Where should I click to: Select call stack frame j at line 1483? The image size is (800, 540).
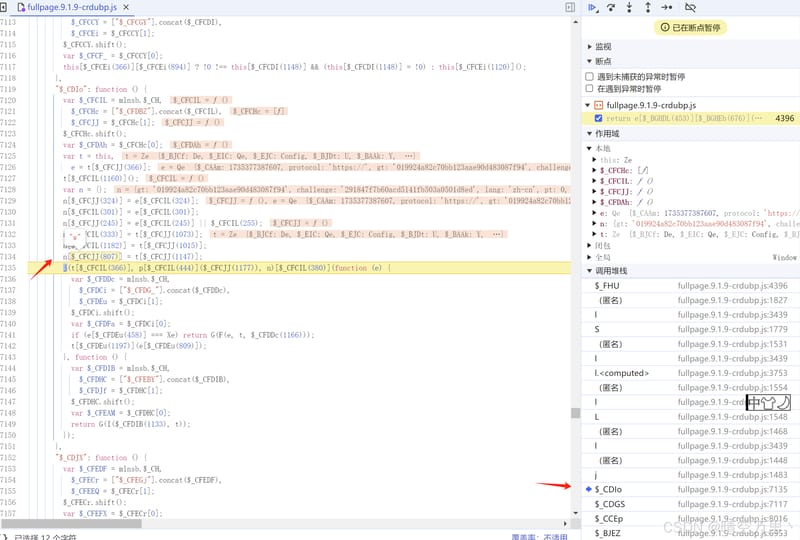pyautogui.click(x=691, y=475)
